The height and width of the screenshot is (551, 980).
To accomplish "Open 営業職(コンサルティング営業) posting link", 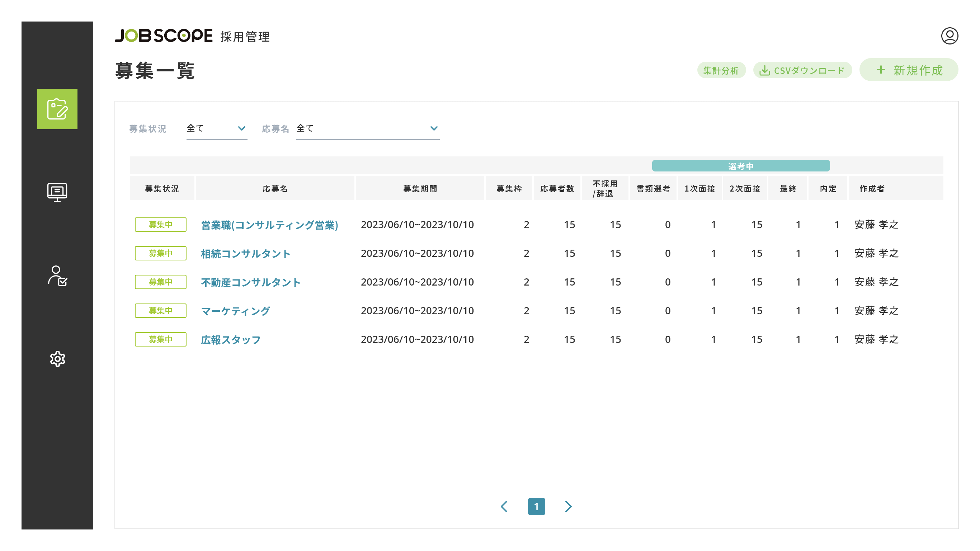I will click(269, 225).
